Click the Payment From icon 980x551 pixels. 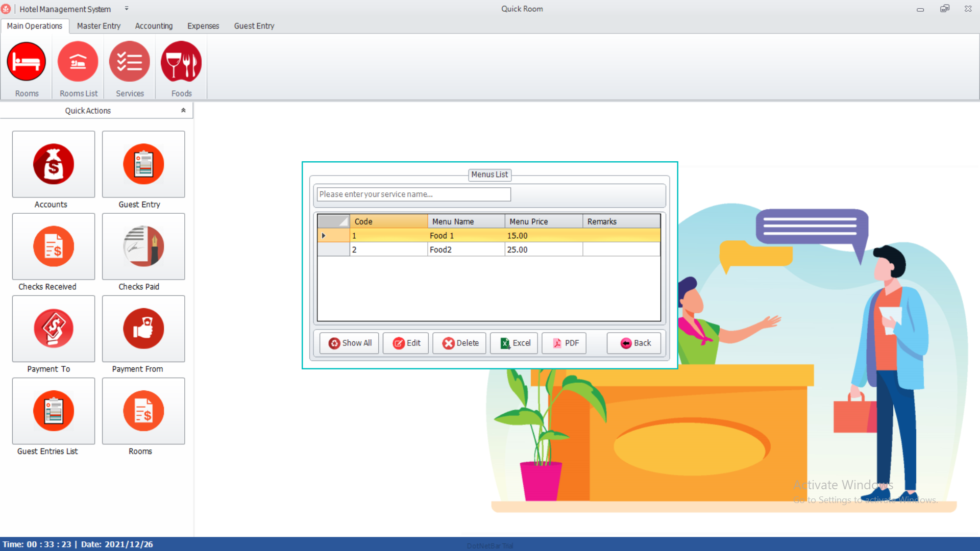coord(143,329)
